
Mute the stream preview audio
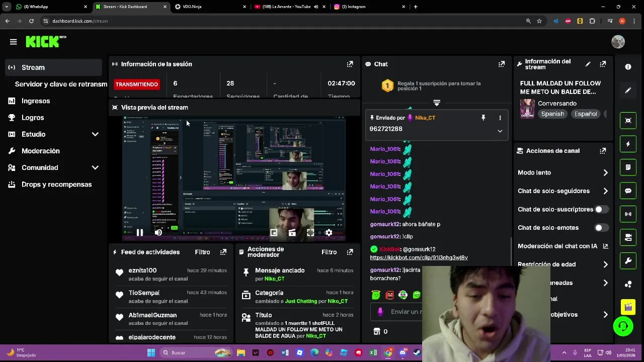click(158, 232)
